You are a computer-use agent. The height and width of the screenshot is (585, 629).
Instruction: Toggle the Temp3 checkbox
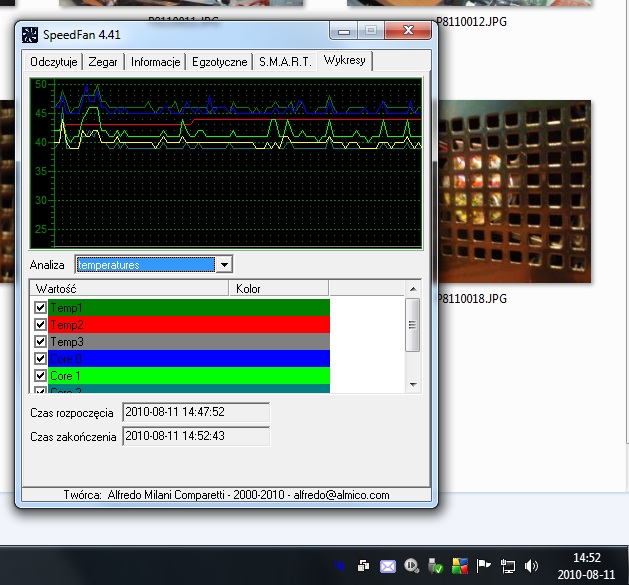pos(40,341)
